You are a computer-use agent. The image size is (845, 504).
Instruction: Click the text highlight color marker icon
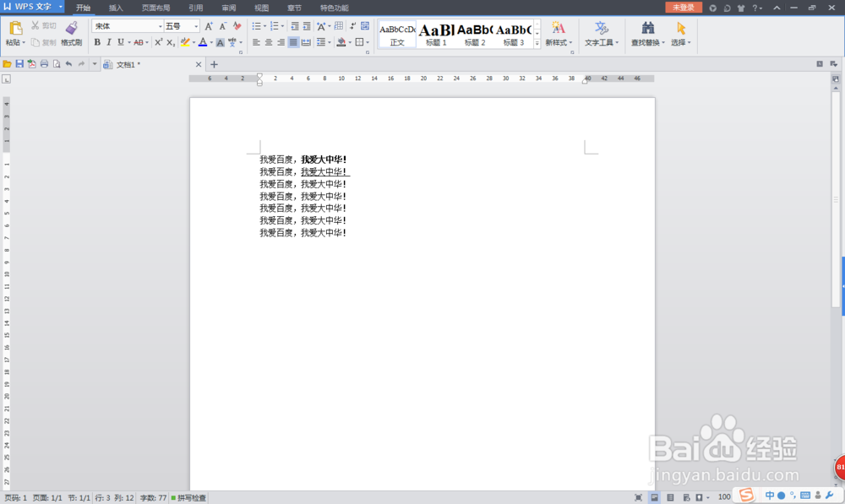coord(185,42)
